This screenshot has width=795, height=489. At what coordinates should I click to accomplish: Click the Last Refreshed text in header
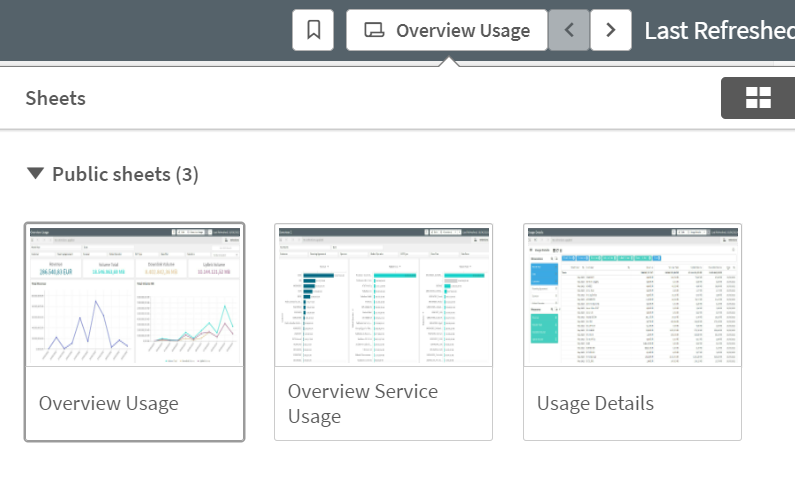718,30
